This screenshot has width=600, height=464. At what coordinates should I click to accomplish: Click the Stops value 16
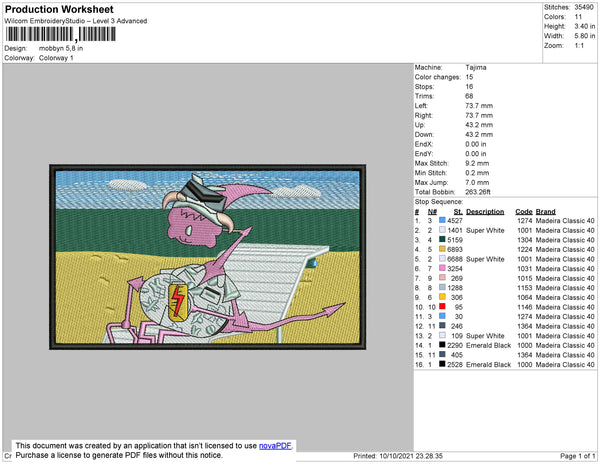click(x=469, y=86)
